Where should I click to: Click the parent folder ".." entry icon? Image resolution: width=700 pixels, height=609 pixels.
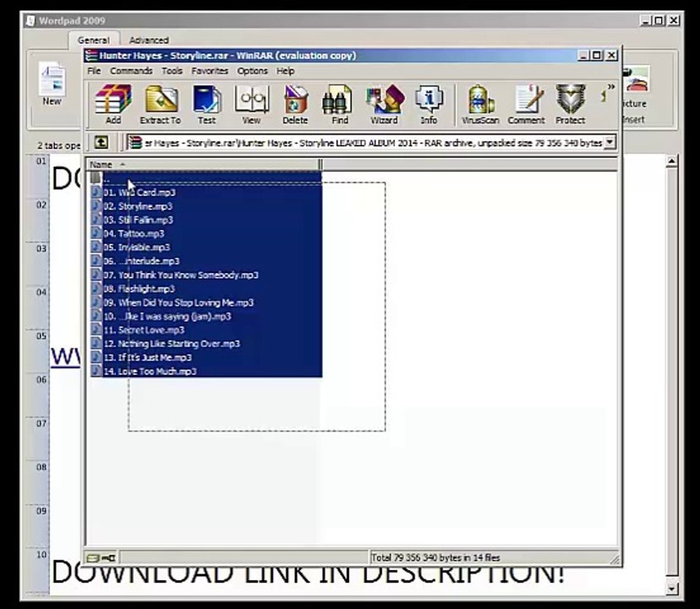[x=96, y=178]
